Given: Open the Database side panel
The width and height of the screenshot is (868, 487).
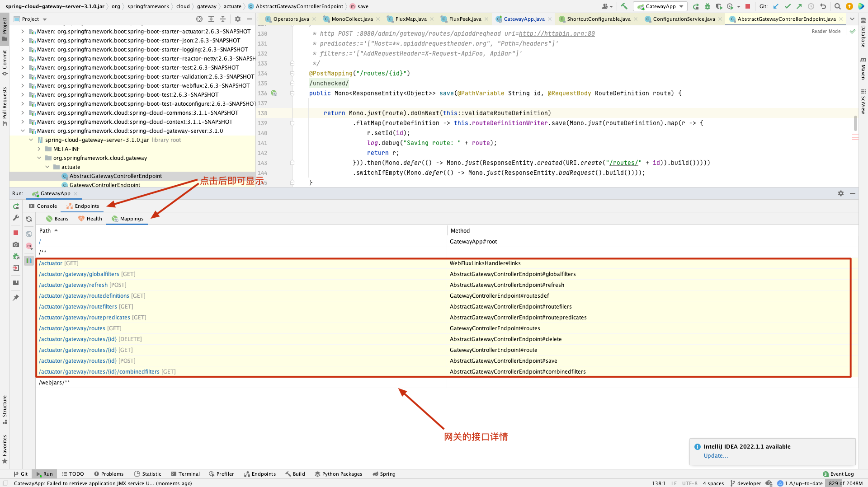Looking at the screenshot, I should pyautogui.click(x=863, y=33).
